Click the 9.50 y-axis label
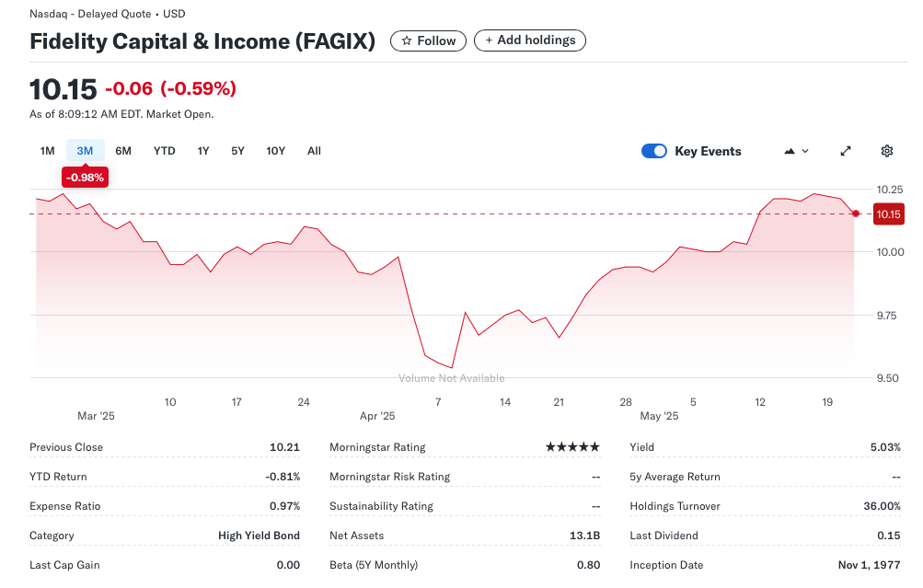923x588 pixels. tap(888, 378)
